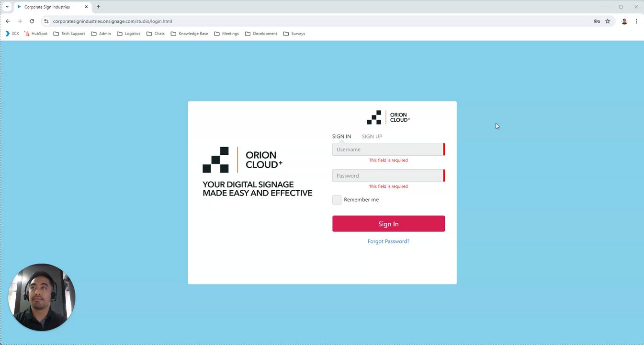
Task: Focus the Username field
Action: 388,149
